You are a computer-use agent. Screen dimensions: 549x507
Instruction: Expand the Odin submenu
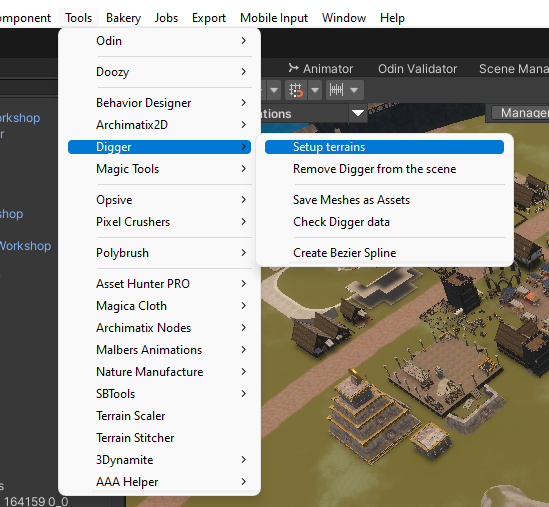click(159, 41)
